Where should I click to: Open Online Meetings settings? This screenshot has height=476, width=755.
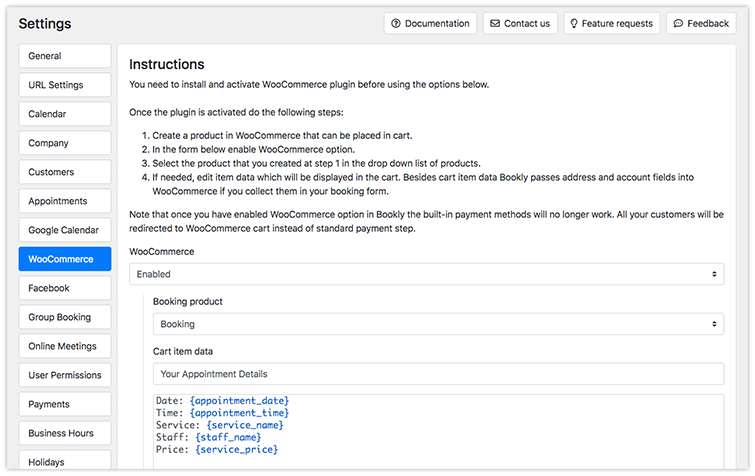tap(65, 346)
